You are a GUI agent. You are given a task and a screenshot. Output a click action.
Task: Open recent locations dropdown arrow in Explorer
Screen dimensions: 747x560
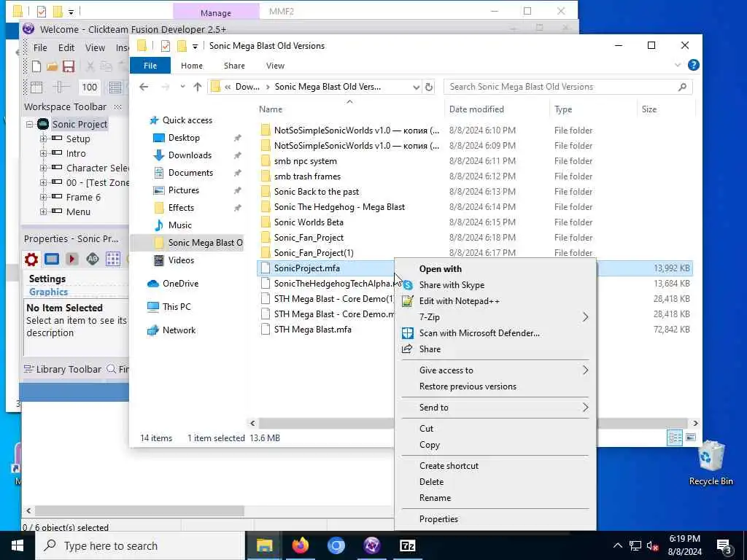click(x=182, y=87)
